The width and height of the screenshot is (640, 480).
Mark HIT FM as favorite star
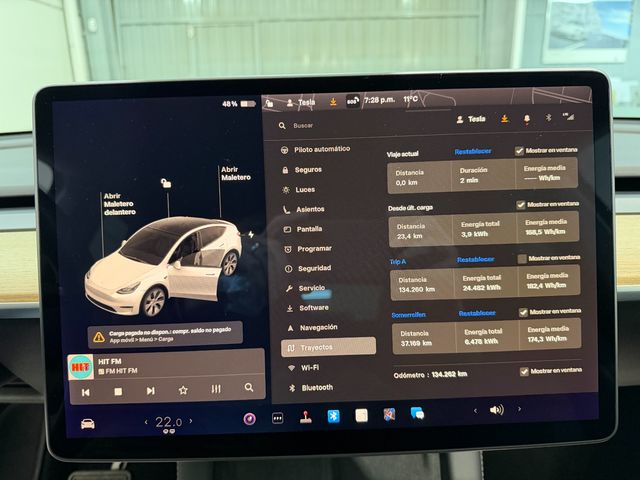[183, 390]
